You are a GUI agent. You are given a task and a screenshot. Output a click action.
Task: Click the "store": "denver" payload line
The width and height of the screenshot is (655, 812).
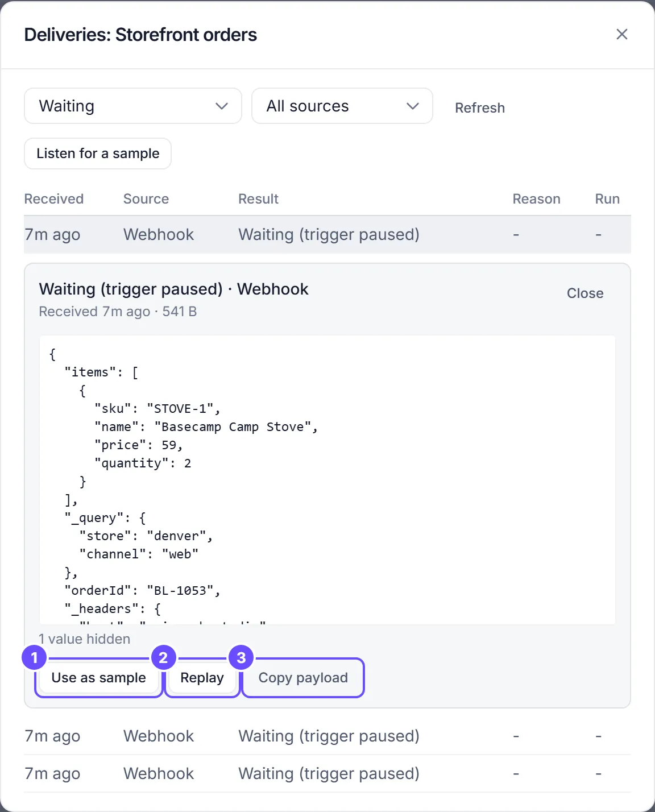(x=146, y=536)
